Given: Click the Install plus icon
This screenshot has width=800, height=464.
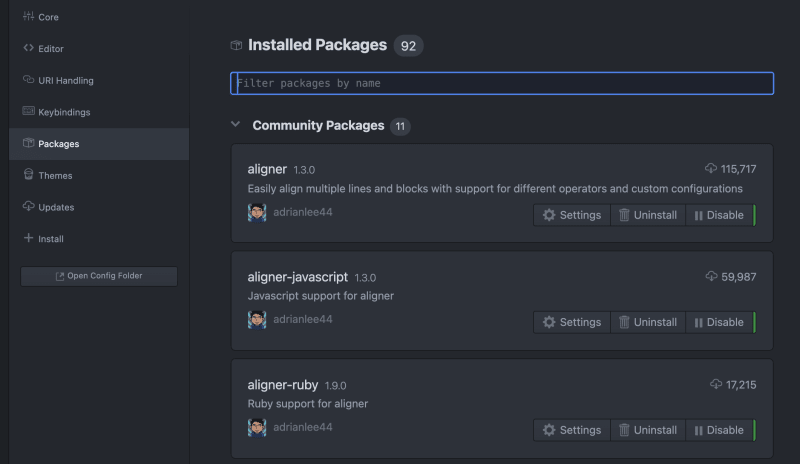Looking at the screenshot, I should coord(28,238).
